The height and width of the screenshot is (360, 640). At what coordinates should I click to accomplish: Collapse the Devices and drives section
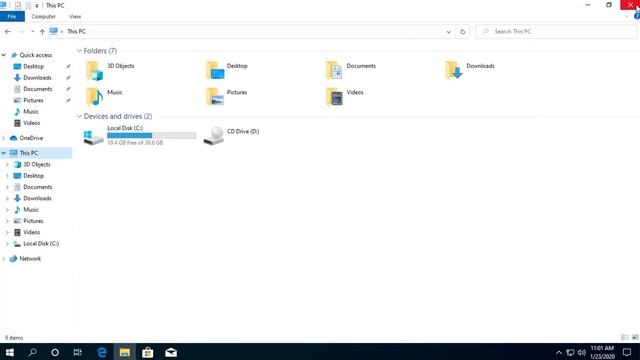click(79, 116)
